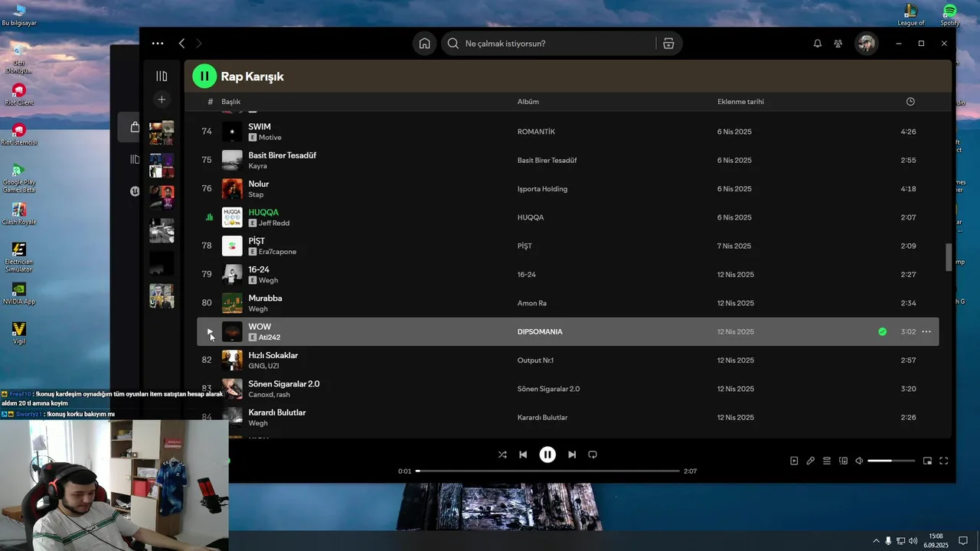Navigate forward in Spotify
The image size is (980, 551).
click(199, 44)
